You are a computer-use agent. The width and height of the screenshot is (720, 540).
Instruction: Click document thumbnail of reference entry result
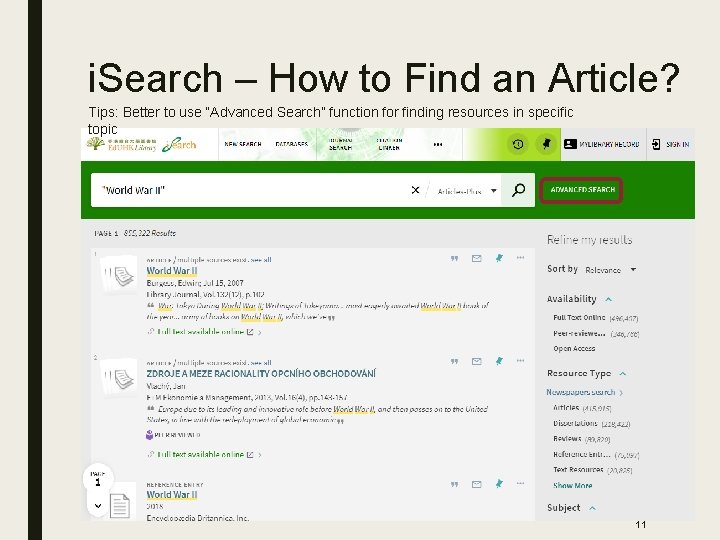[120, 506]
